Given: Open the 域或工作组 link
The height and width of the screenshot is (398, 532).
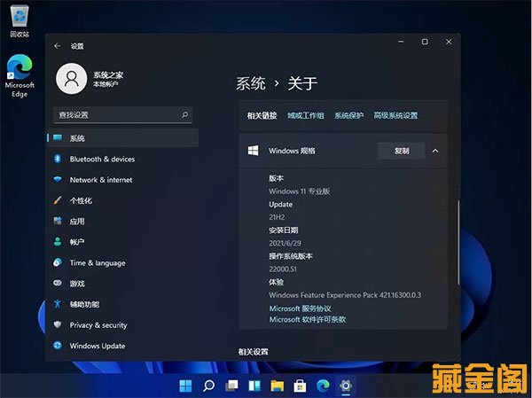Looking at the screenshot, I should [x=306, y=115].
